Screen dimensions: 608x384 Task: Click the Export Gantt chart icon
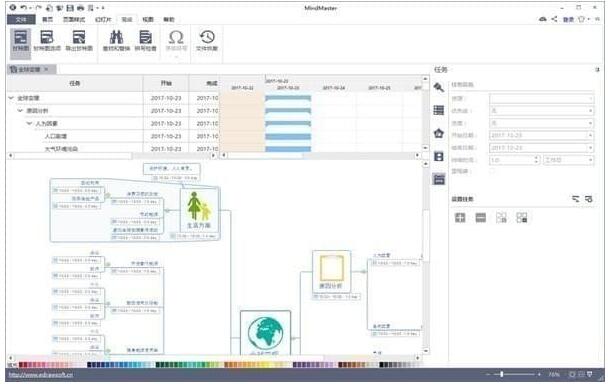[x=79, y=41]
